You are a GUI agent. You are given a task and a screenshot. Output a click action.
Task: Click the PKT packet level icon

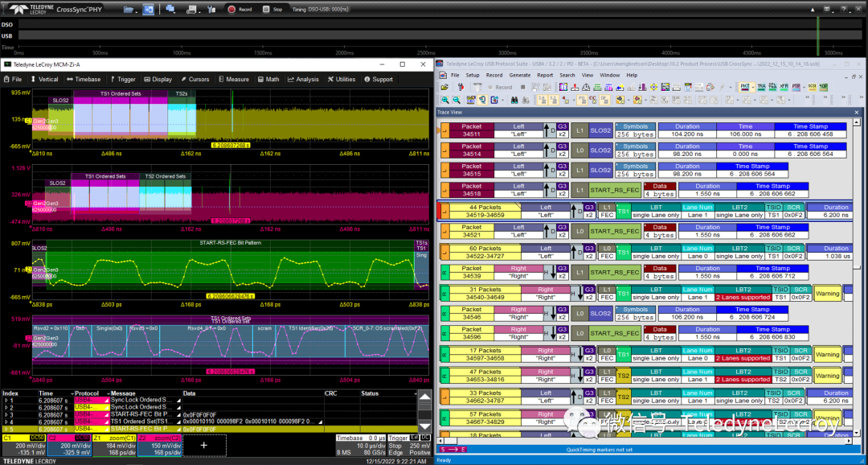(744, 87)
